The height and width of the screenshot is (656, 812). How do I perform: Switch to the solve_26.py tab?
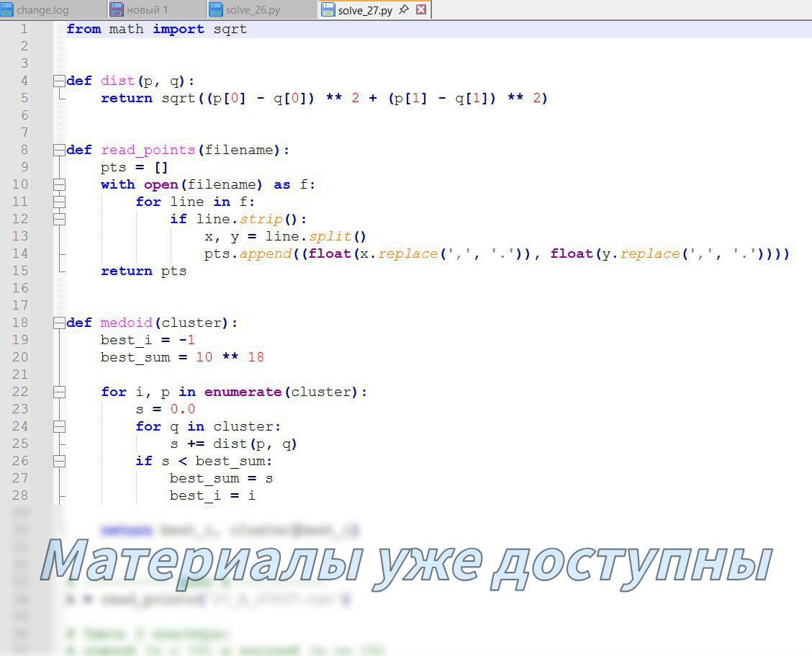point(253,10)
